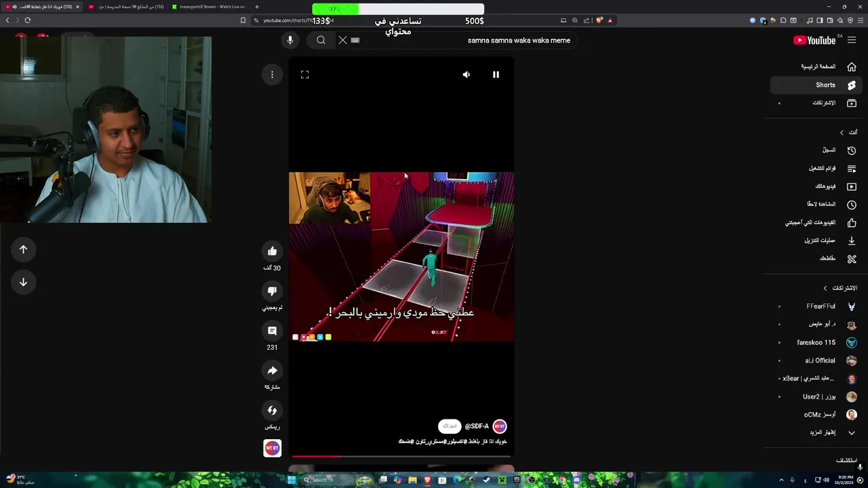Screen dimensions: 868x488
Task: Open the oCMz channel subscription
Action: pyautogui.click(x=816, y=415)
